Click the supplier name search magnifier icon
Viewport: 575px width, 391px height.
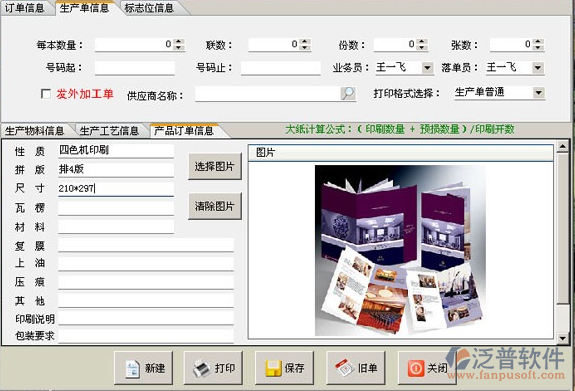click(348, 94)
